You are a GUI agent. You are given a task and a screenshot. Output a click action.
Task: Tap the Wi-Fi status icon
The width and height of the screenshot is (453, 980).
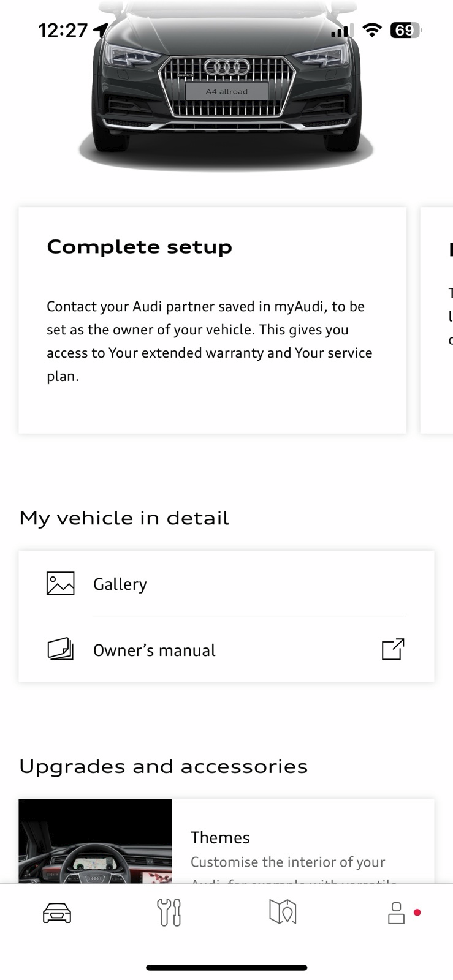coord(371,30)
